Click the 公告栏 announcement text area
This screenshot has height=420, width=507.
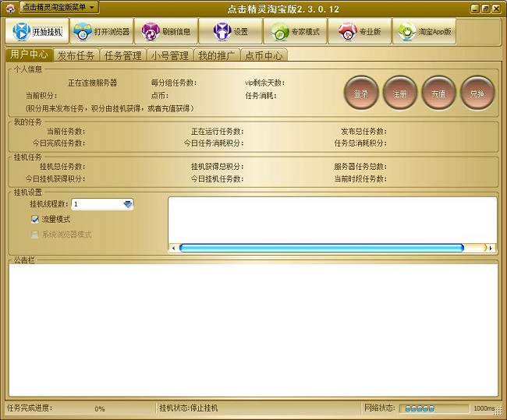(253, 330)
